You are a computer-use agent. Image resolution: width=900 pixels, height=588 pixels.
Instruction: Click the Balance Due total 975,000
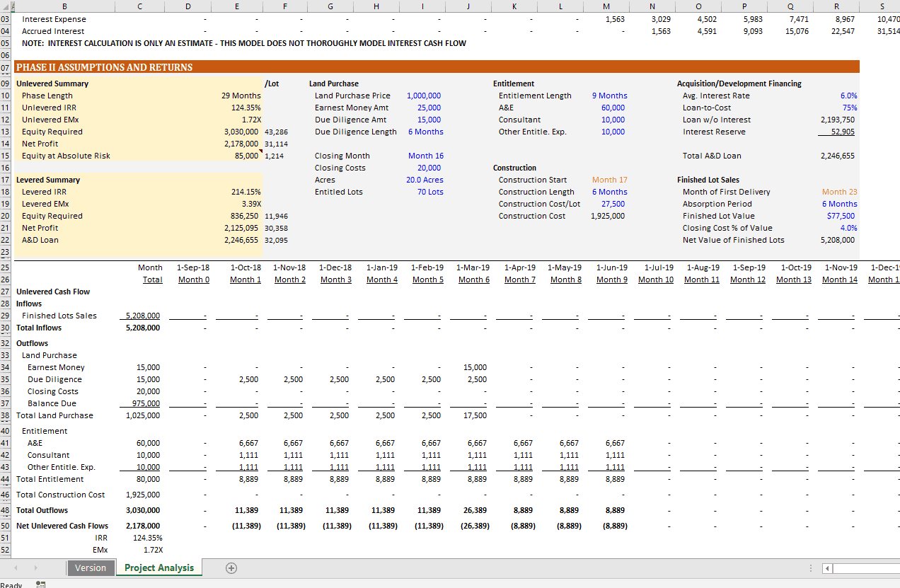coord(146,403)
